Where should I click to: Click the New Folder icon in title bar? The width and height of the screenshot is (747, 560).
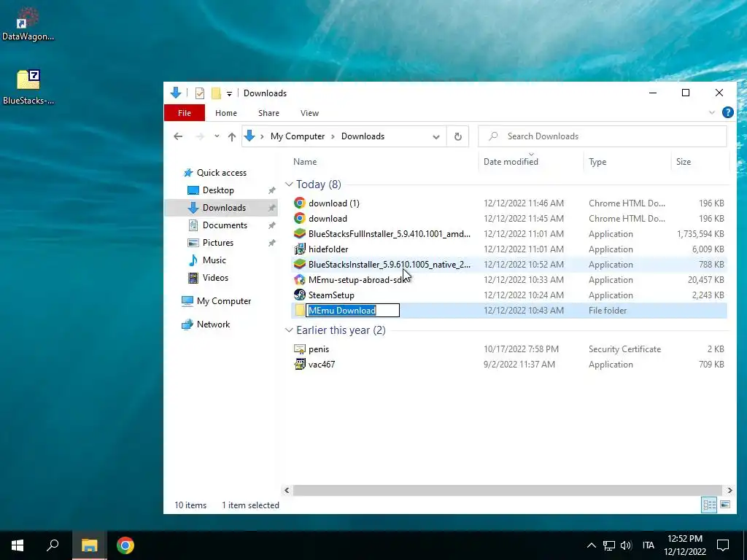click(216, 93)
